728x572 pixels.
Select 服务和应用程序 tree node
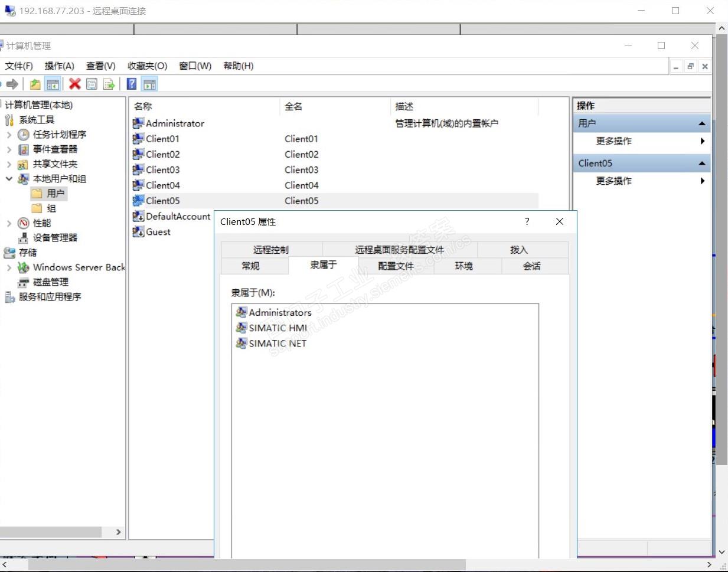click(x=50, y=297)
